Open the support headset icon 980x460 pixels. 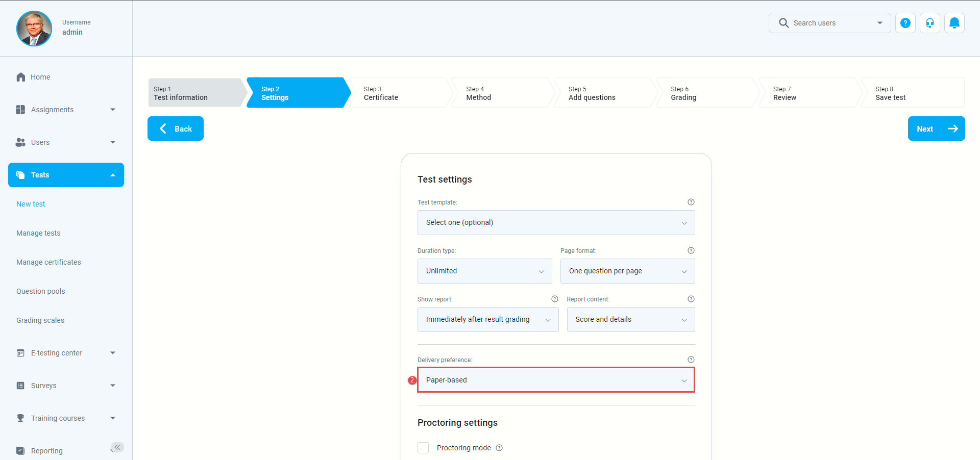pos(929,23)
